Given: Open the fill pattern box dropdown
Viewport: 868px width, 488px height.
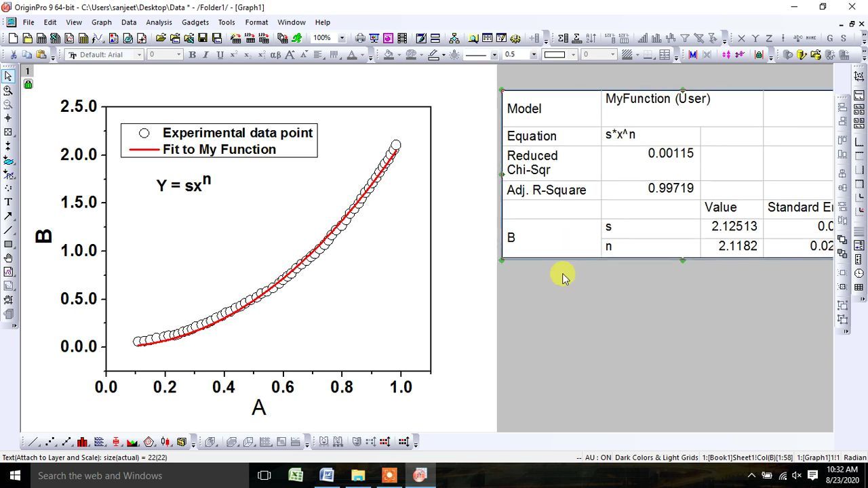Looking at the screenshot, I should pos(573,54).
